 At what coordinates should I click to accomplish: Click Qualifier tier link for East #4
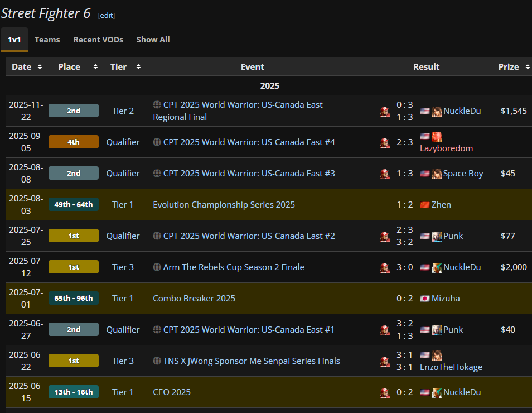(x=123, y=142)
